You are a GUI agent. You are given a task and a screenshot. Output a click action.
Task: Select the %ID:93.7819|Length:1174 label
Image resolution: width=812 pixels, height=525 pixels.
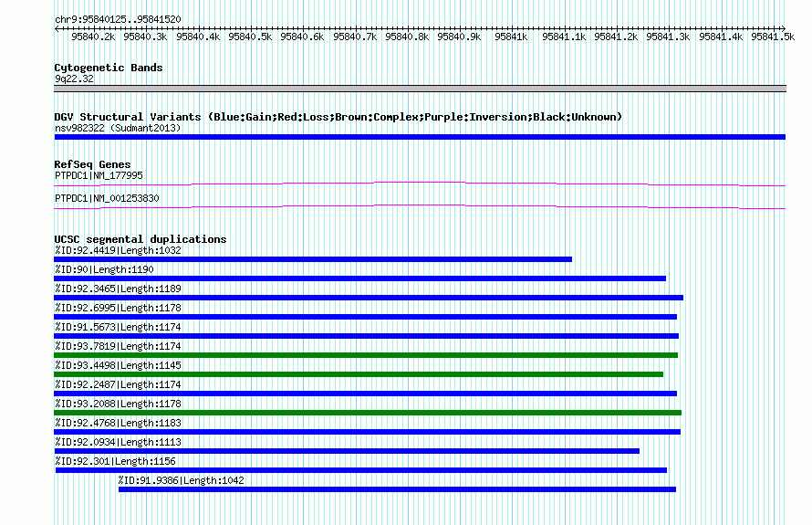tap(118, 346)
